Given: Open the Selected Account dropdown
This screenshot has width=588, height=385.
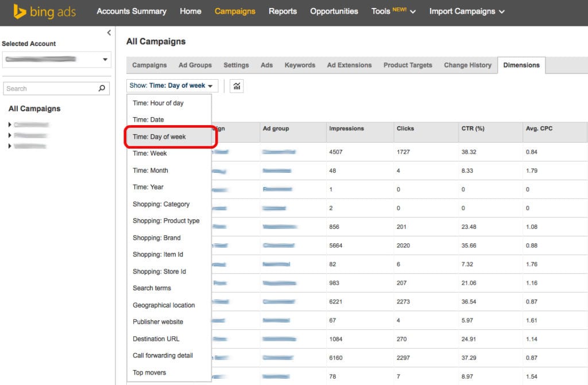Looking at the screenshot, I should tap(57, 59).
